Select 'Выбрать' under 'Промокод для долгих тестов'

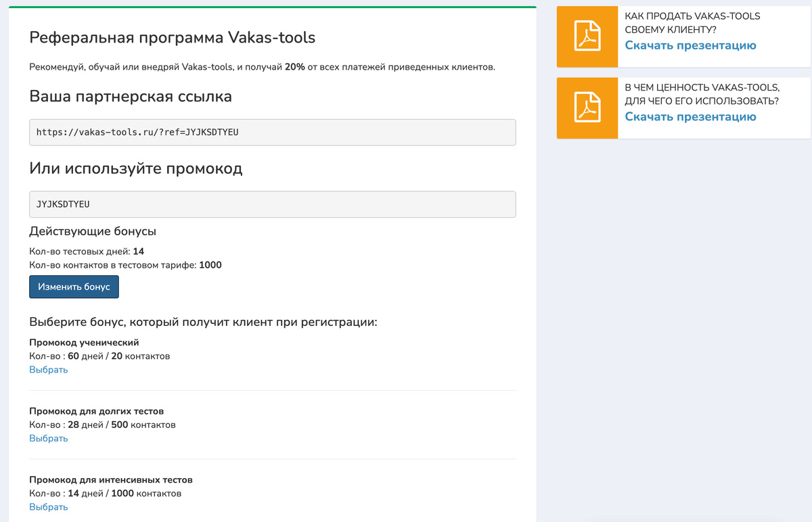click(x=48, y=438)
